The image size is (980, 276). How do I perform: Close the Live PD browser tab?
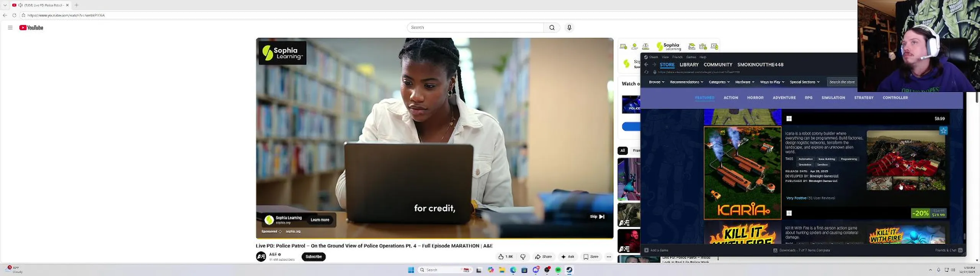tap(67, 5)
